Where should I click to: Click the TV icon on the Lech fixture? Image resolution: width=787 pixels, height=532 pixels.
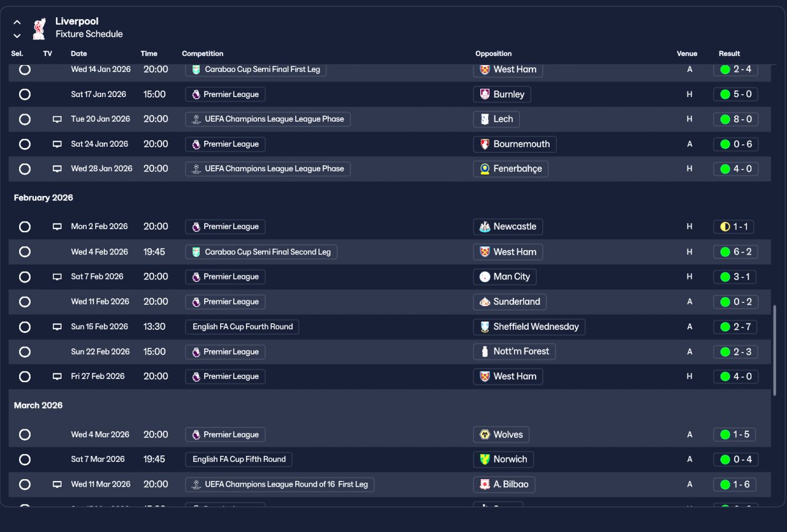coord(57,119)
